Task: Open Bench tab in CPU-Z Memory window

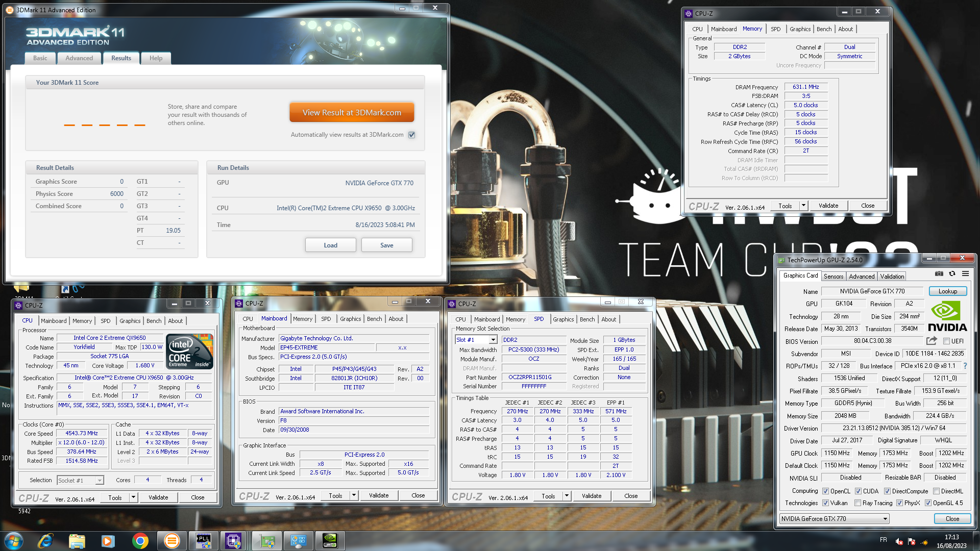Action: (824, 29)
